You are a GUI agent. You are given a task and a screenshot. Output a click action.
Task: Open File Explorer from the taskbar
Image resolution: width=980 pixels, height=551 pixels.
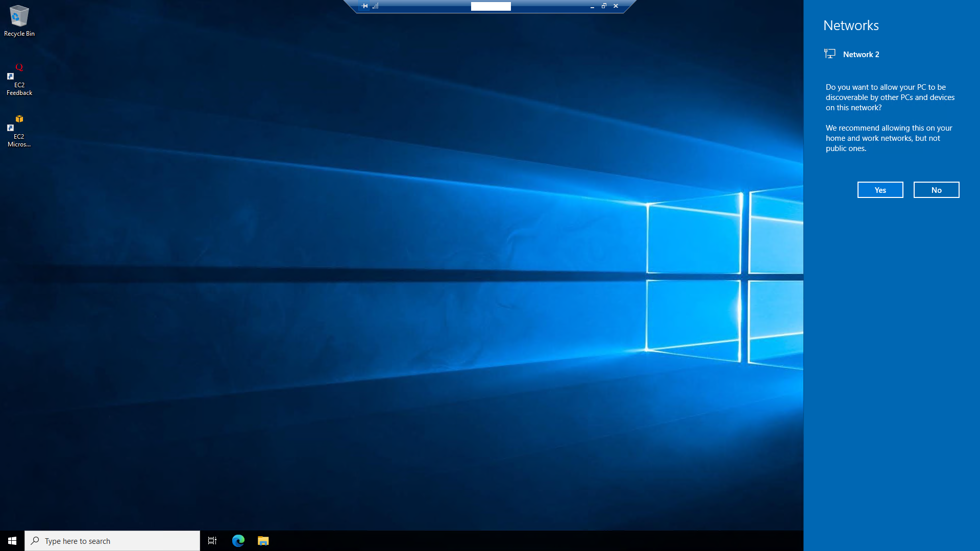263,541
